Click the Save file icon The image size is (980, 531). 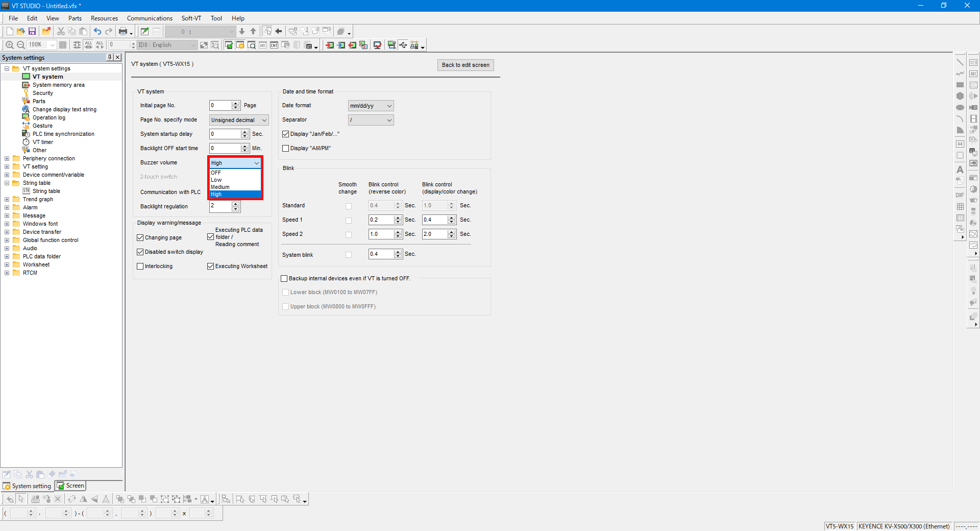click(x=32, y=32)
